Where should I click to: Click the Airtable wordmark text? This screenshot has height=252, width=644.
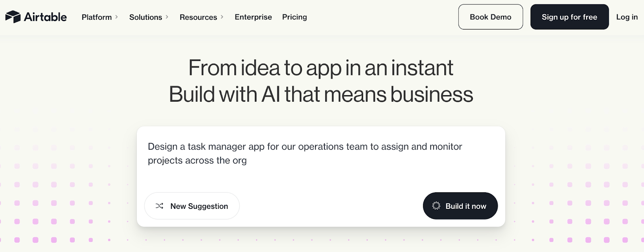click(45, 17)
